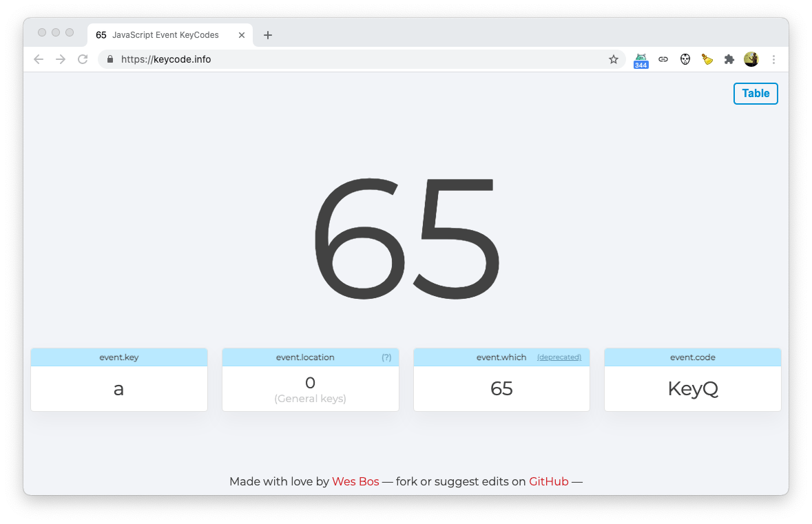Follow the GitHub link in the footer
812x524 pixels.
click(548, 481)
